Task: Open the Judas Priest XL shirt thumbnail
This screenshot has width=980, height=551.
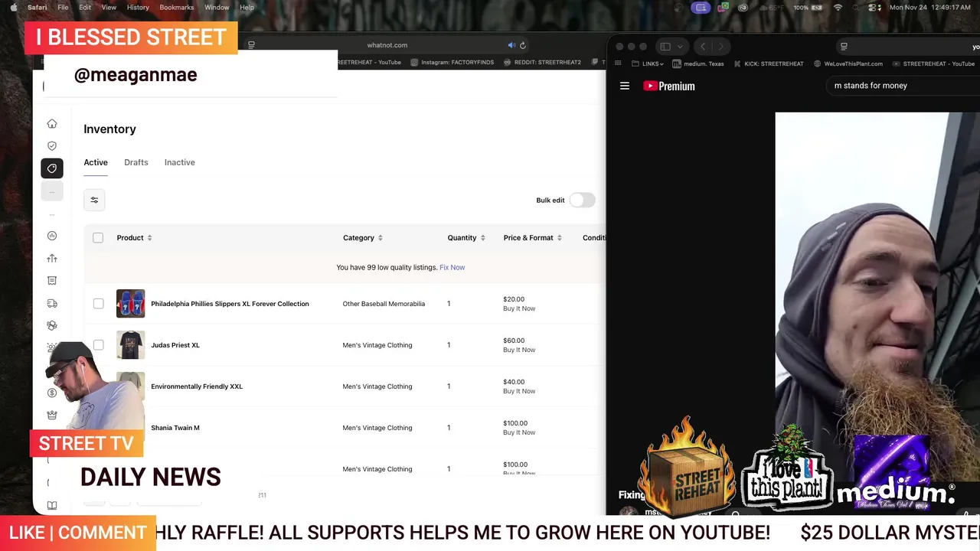Action: tap(130, 345)
